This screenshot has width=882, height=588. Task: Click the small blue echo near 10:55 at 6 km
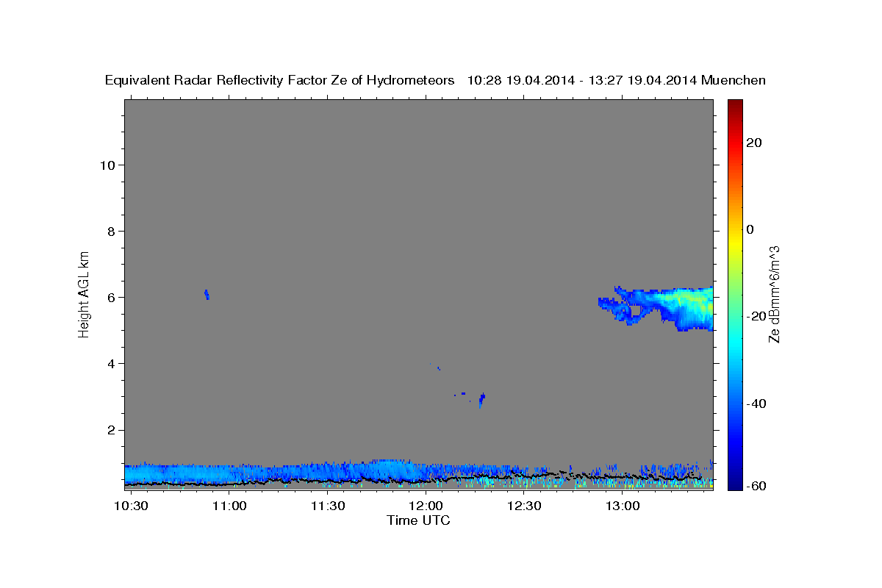(x=207, y=295)
